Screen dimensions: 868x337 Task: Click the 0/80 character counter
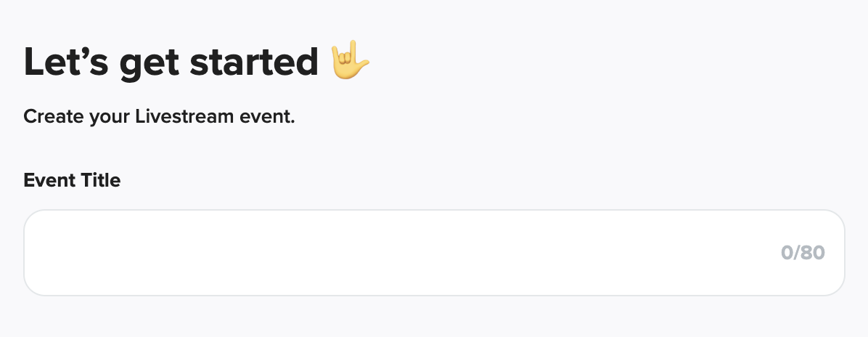coord(803,253)
